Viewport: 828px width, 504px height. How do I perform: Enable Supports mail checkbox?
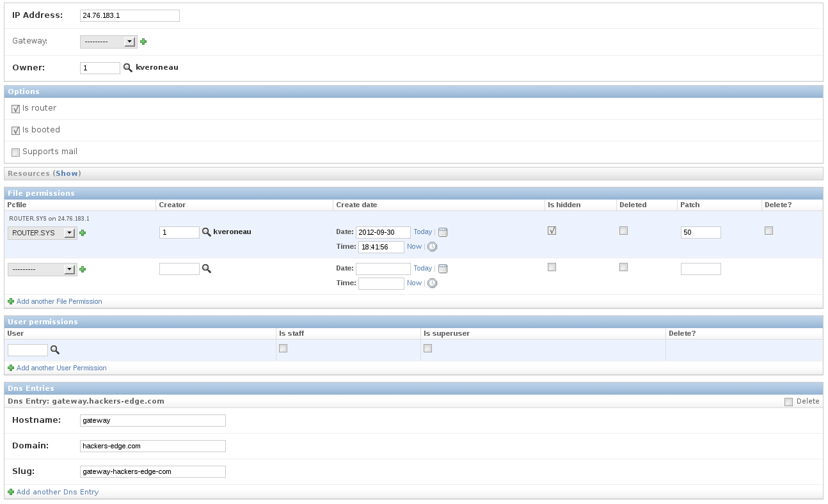point(15,152)
